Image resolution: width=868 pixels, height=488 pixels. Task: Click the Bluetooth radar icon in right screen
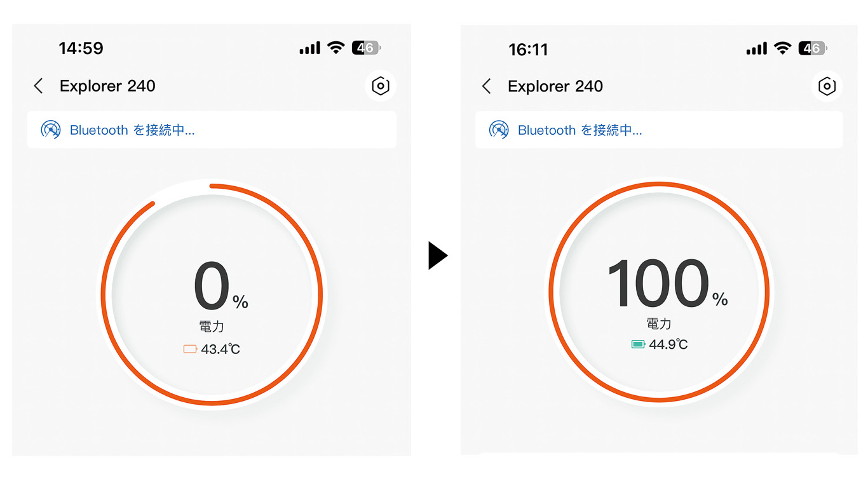499,130
